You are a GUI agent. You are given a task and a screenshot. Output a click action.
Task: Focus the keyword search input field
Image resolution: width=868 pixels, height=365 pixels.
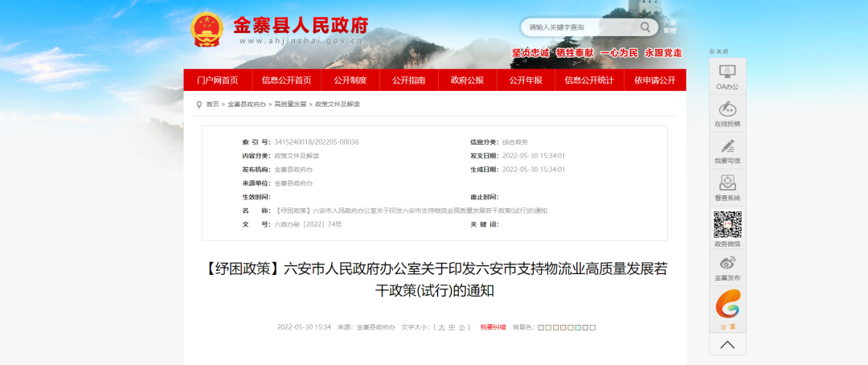point(581,27)
